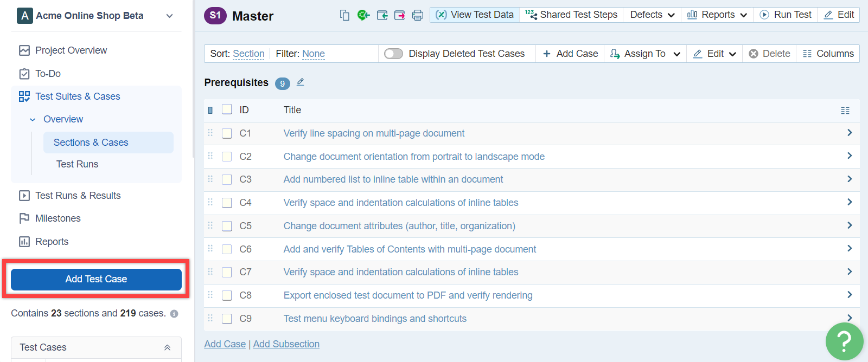This screenshot has width=868, height=362.
Task: Click the copy cases icon beside Master
Action: pos(344,15)
